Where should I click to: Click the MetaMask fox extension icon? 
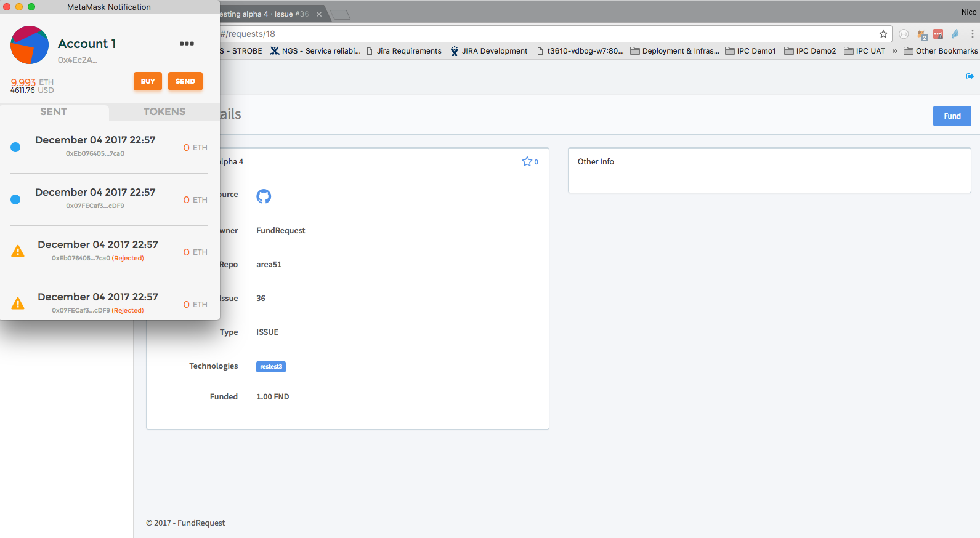click(x=921, y=34)
